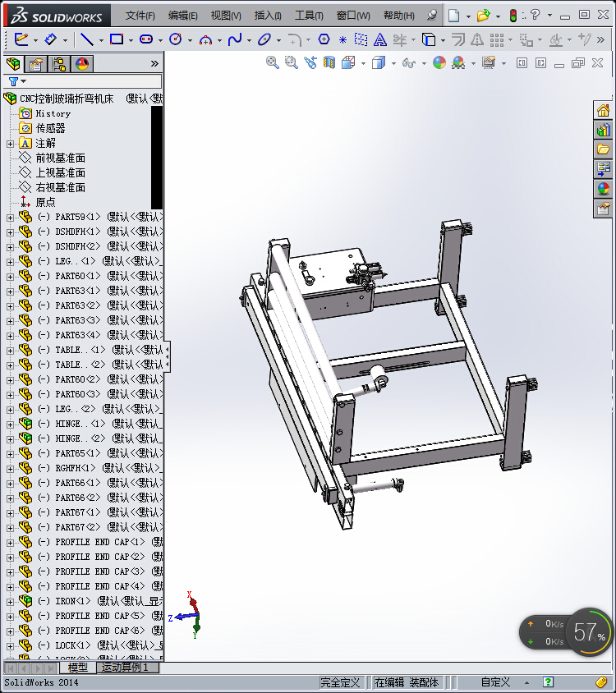The width and height of the screenshot is (616, 693).
Task: Select the Convert Entities tool
Action: (429, 39)
